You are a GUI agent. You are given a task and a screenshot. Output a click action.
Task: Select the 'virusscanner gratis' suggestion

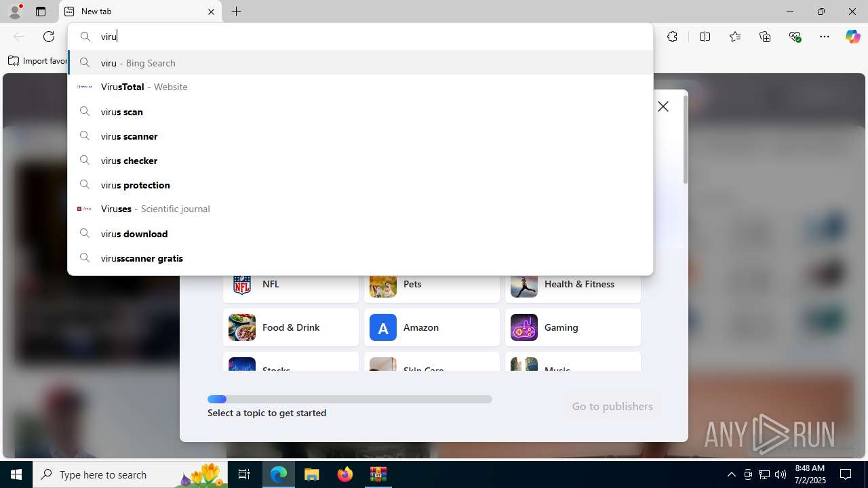[360, 258]
